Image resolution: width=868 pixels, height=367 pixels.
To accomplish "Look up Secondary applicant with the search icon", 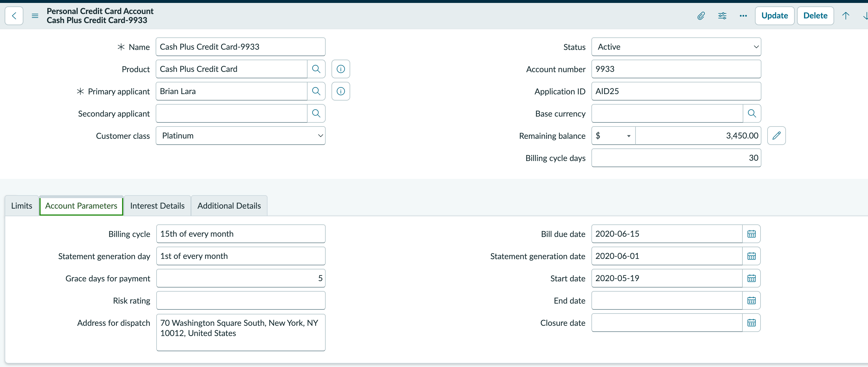I will [316, 114].
